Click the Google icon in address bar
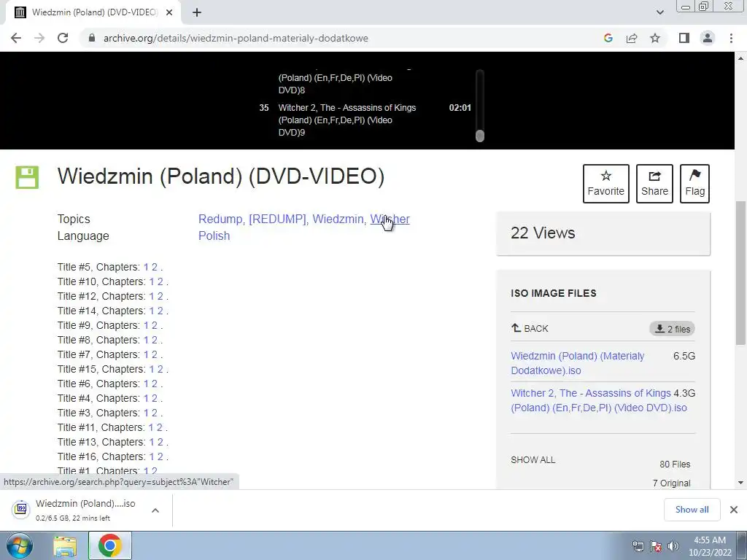Screen dimensions: 747x560 [608, 38]
